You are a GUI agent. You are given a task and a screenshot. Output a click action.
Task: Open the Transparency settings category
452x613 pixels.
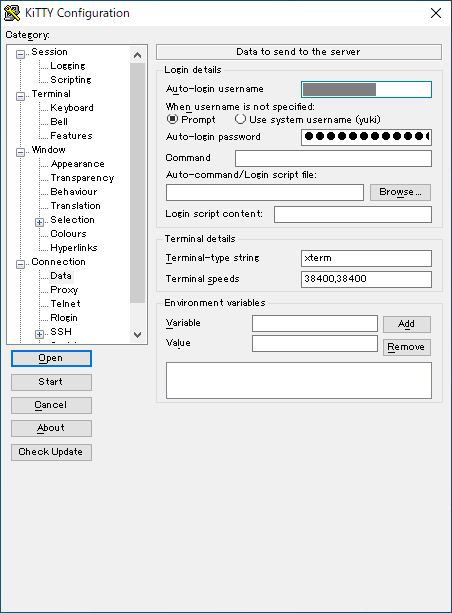click(x=82, y=178)
